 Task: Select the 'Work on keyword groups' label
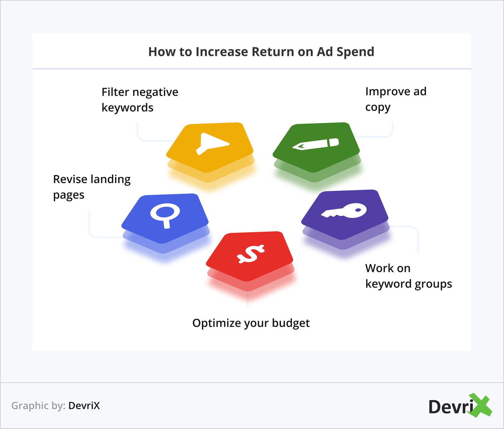coord(408,276)
